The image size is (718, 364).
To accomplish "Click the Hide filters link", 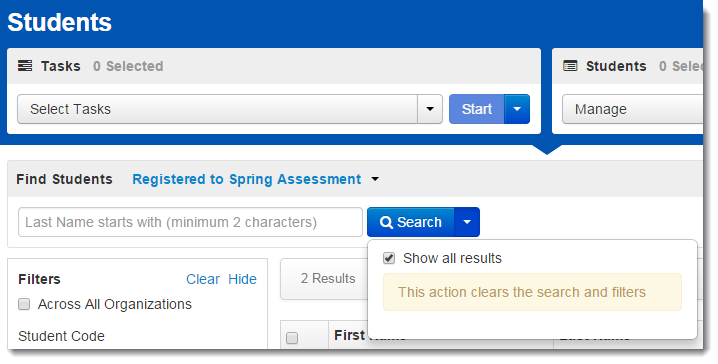I will [243, 279].
